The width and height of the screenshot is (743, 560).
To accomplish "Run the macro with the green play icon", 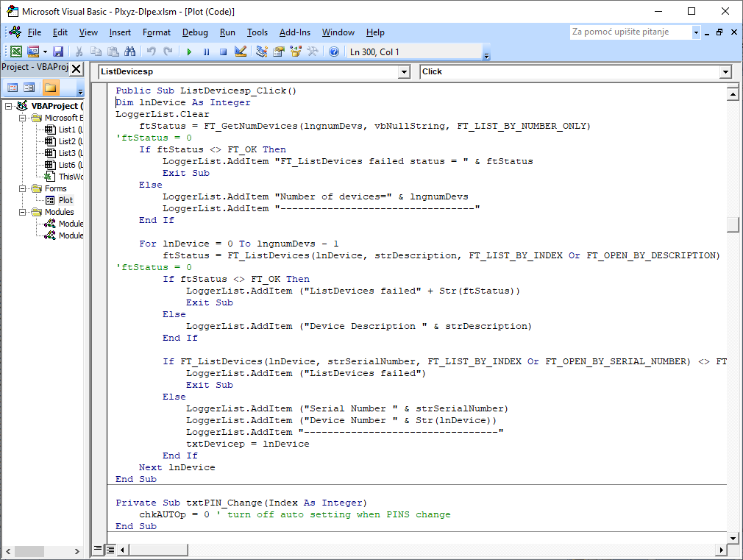I will point(189,52).
